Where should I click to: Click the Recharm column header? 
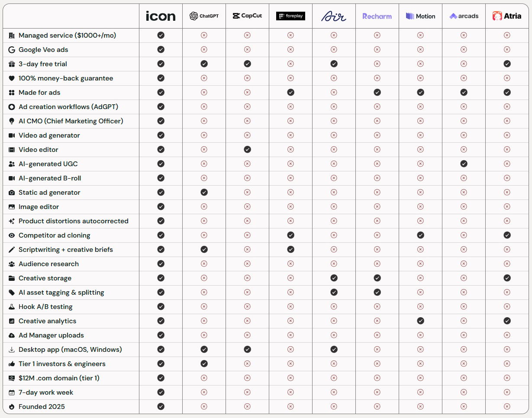click(x=377, y=16)
